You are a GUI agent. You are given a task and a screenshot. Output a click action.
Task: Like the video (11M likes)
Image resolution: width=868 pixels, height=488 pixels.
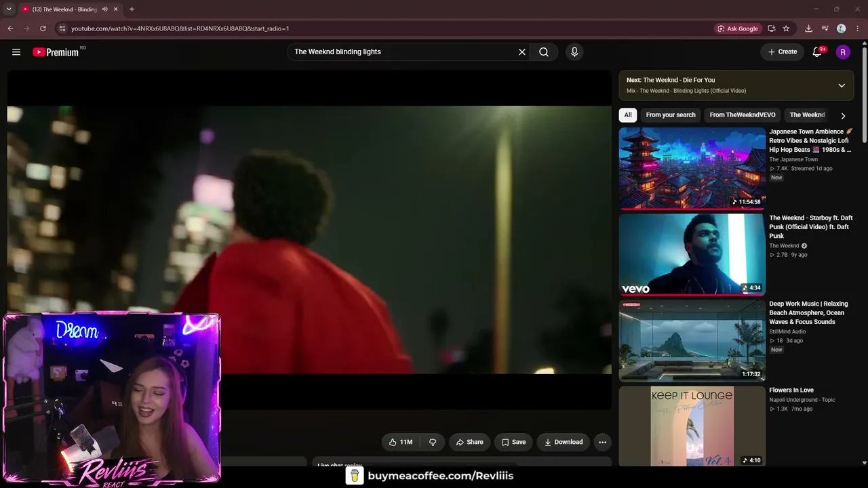coord(401,442)
